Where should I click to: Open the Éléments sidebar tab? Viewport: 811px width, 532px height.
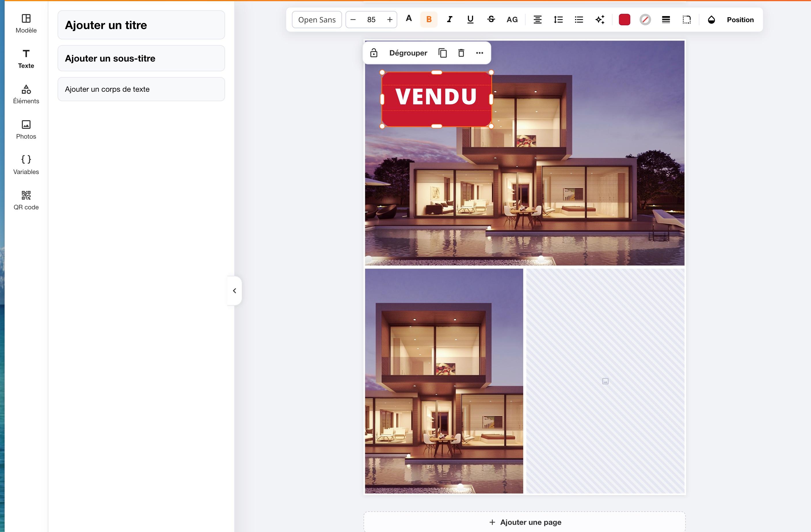coord(26,94)
